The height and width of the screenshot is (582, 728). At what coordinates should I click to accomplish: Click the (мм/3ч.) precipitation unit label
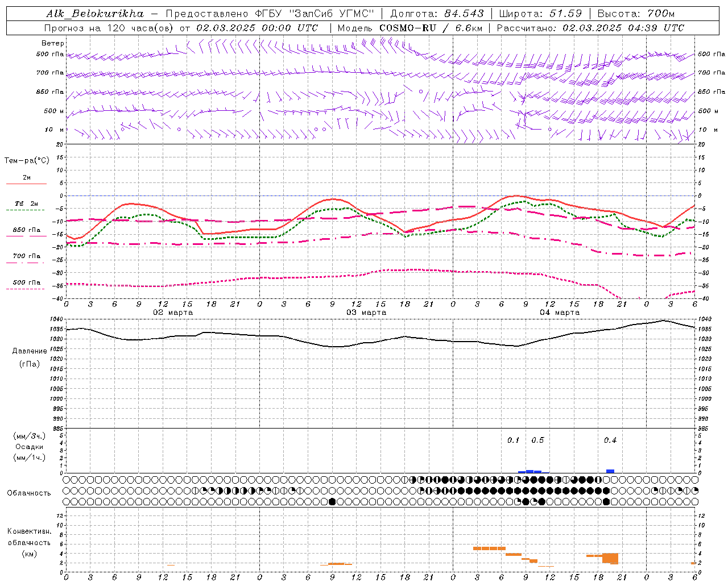[x=30, y=436]
